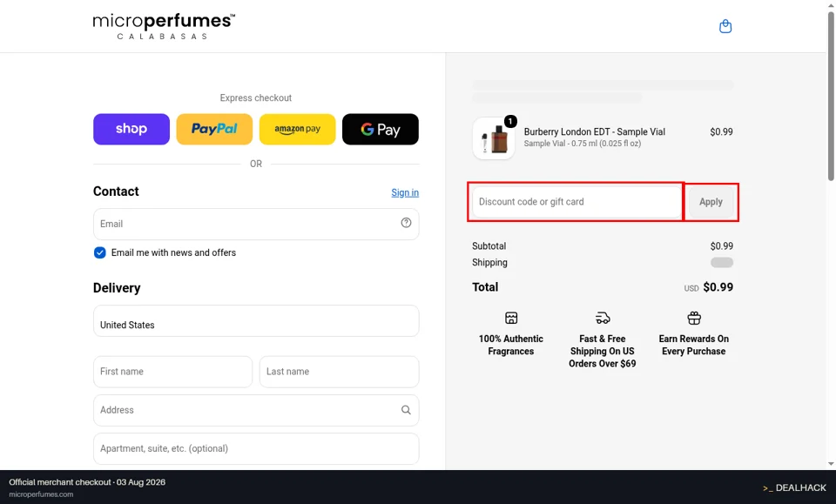Screen dimensions: 836x504
Task: Click the Sample Vial - 0.75 ml size text
Action: (583, 144)
